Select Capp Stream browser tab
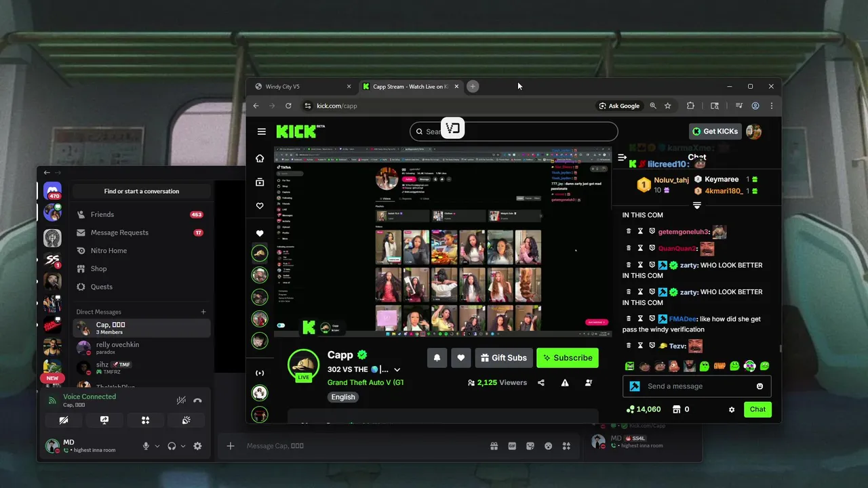 point(410,87)
